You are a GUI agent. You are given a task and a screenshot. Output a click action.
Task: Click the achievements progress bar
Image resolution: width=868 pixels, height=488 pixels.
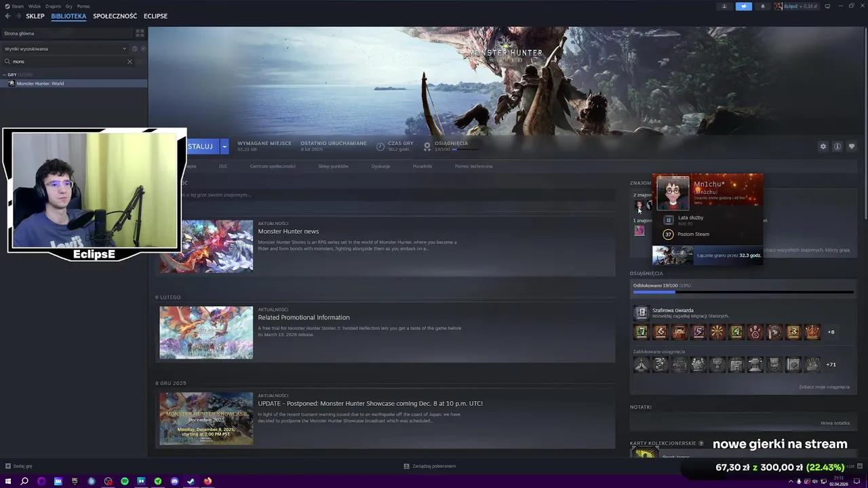pos(743,292)
